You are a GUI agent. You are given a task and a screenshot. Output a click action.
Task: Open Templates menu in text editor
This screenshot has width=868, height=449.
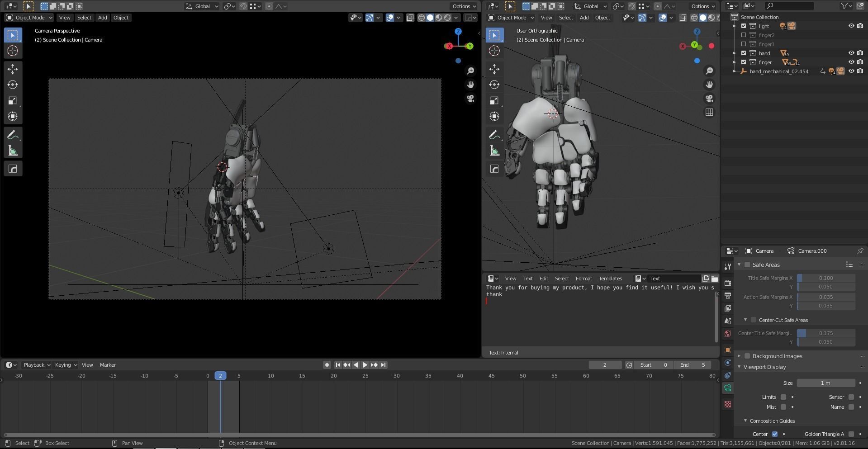tap(610, 279)
